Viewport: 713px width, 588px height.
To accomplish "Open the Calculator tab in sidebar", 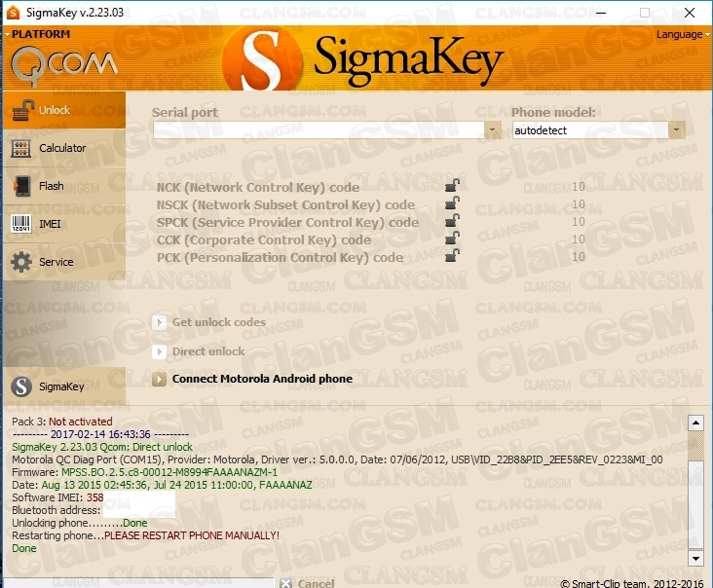I will (x=64, y=148).
